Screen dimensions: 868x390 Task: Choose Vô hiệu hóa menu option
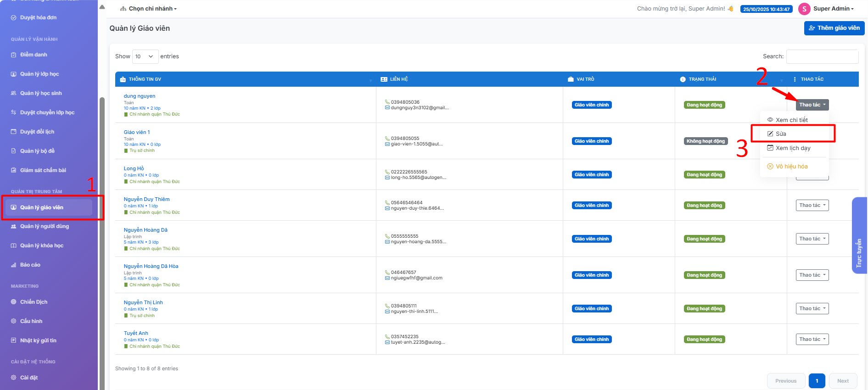(791, 167)
